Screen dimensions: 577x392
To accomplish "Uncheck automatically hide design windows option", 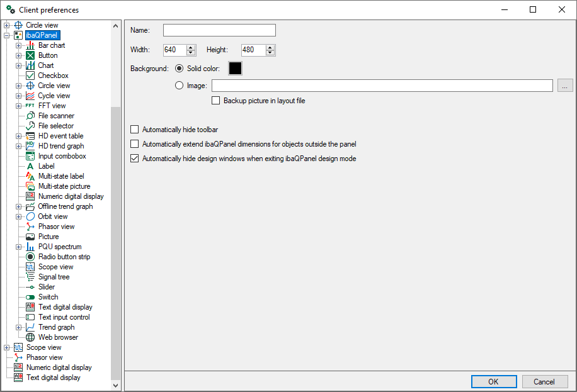I will click(135, 159).
